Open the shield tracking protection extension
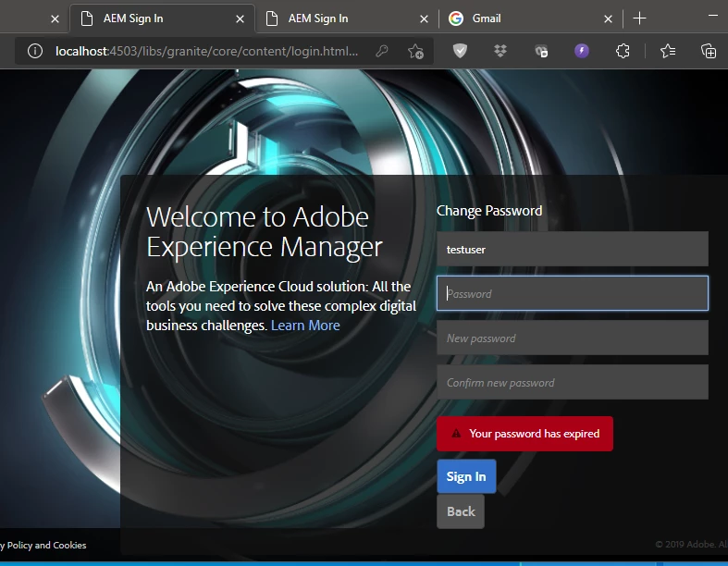The height and width of the screenshot is (566, 728). [x=460, y=51]
